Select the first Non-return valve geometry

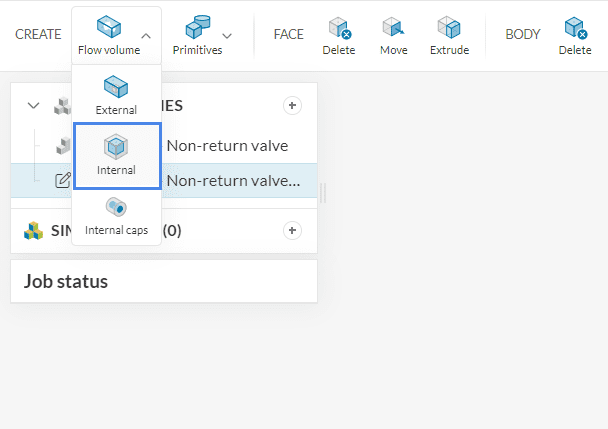[x=227, y=145]
